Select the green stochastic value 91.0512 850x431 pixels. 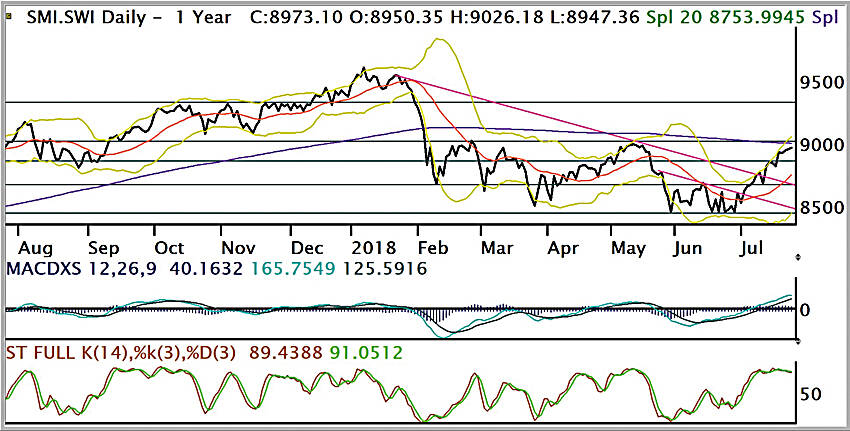pos(366,353)
